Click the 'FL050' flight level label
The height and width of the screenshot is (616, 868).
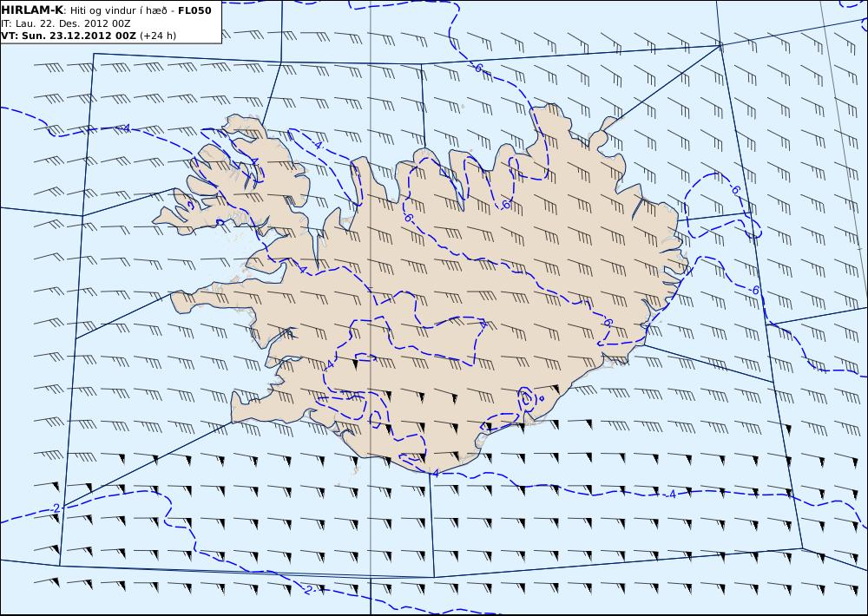[194, 10]
